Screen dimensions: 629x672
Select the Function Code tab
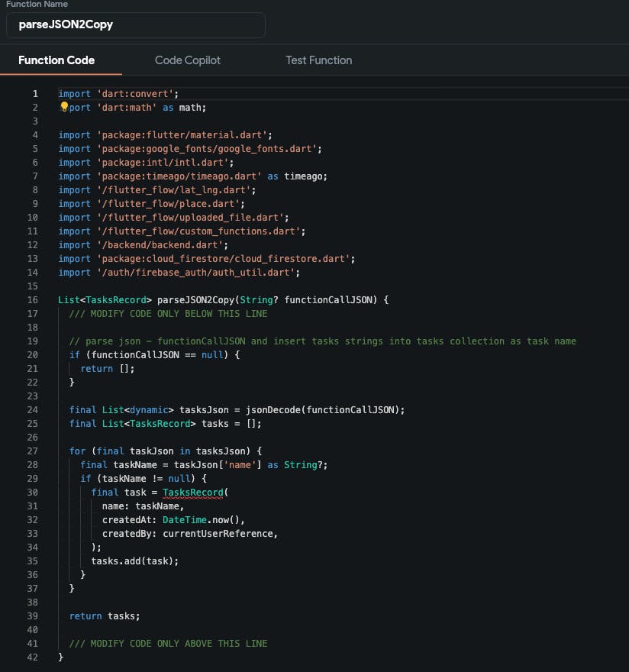[56, 60]
